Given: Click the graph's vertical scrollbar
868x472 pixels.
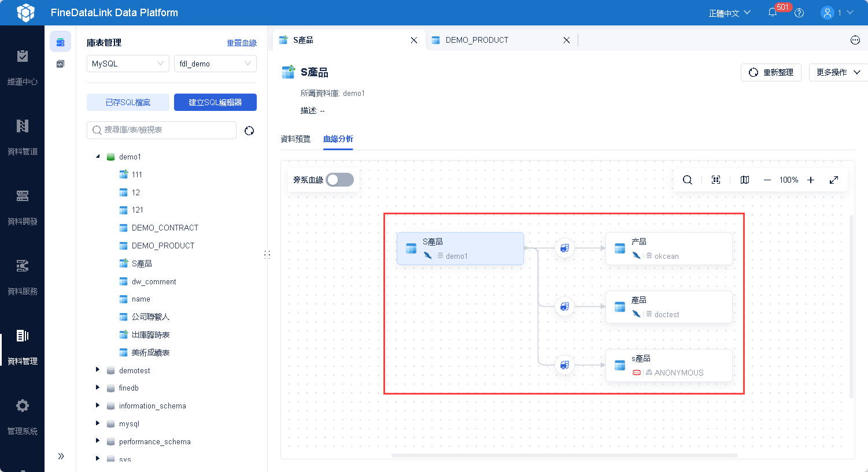Looking at the screenshot, I should click(851, 306).
